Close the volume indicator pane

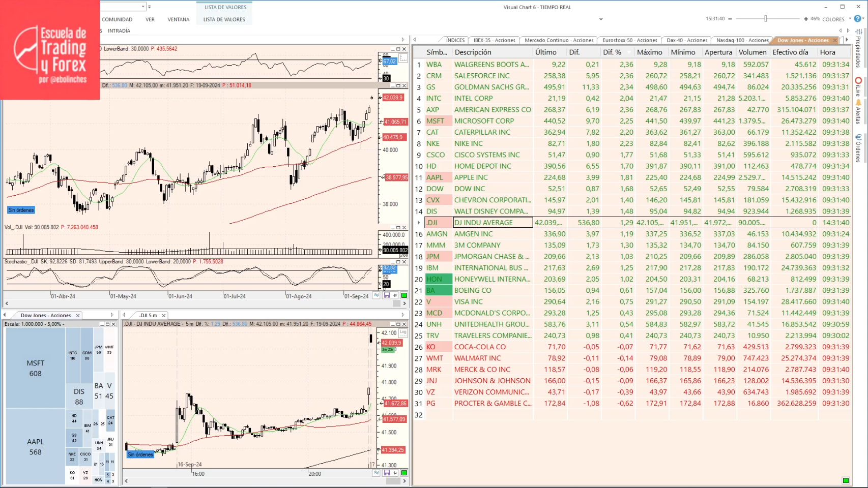(x=404, y=228)
